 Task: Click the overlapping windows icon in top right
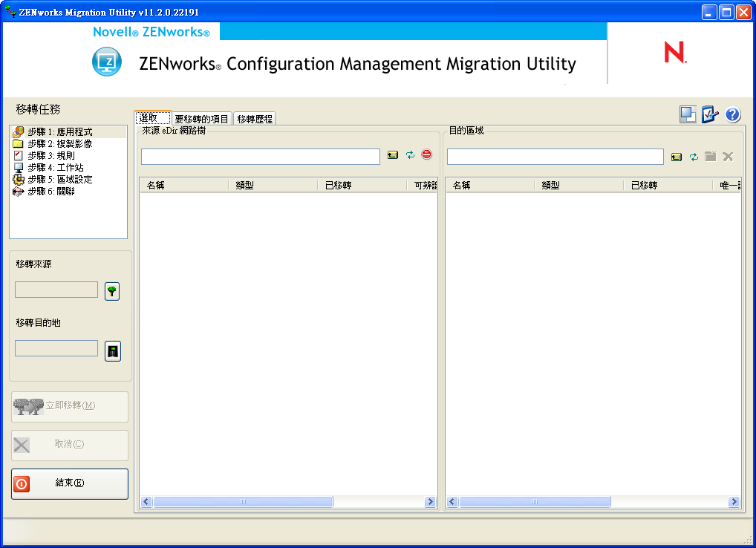point(688,114)
